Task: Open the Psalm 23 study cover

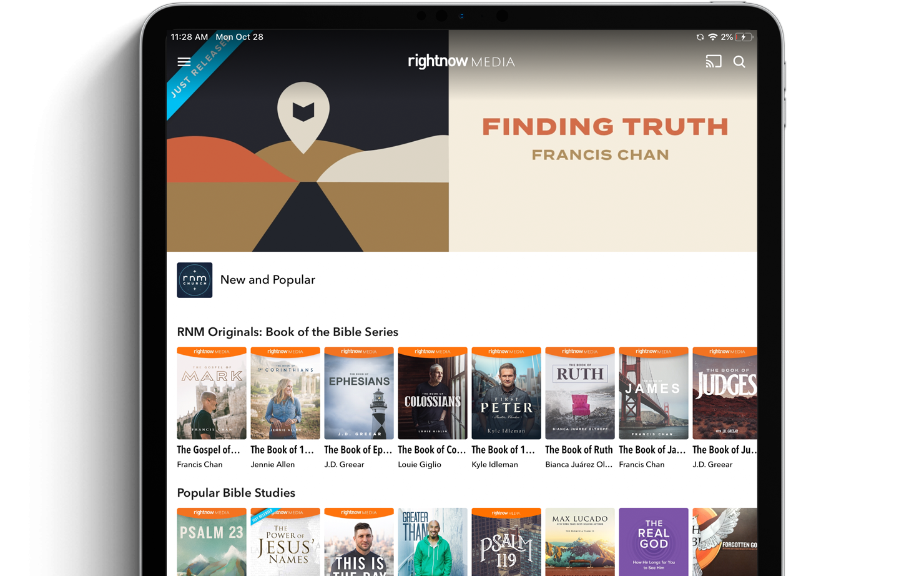Action: 212,542
